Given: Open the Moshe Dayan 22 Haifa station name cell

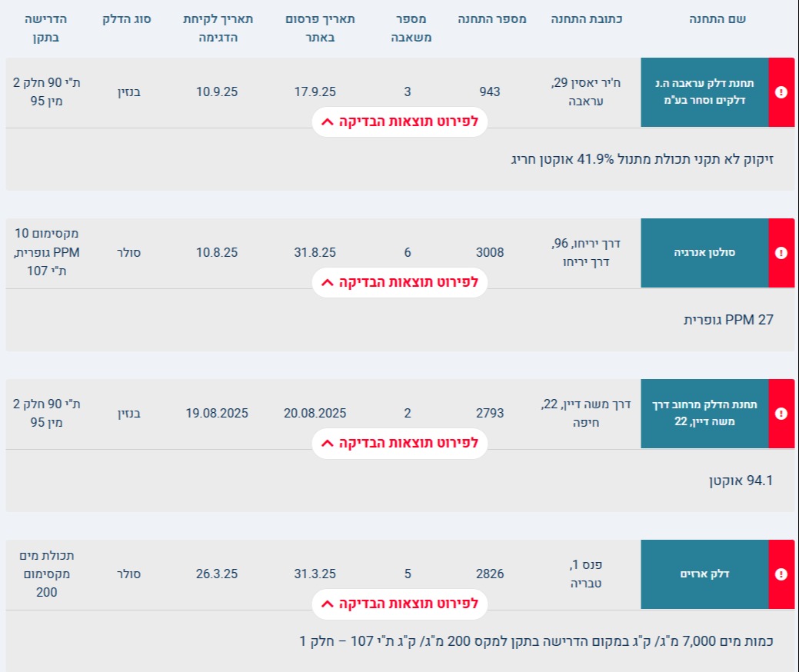Looking at the screenshot, I should coord(704,414).
